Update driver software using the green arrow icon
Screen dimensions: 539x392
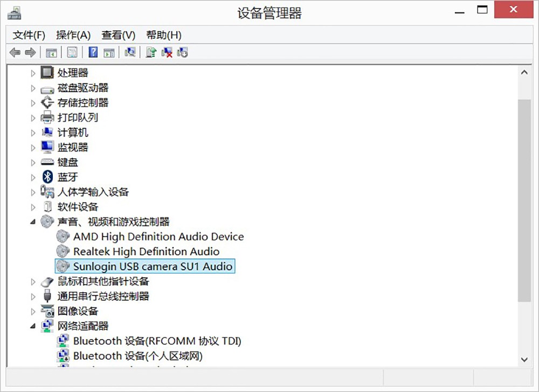tap(151, 52)
